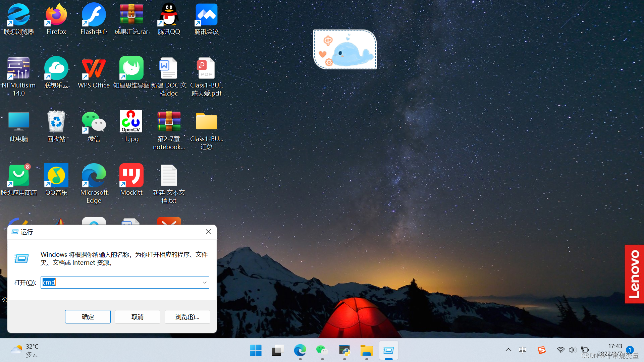Open Task View on the taskbar
The image size is (644, 362).
point(278,350)
